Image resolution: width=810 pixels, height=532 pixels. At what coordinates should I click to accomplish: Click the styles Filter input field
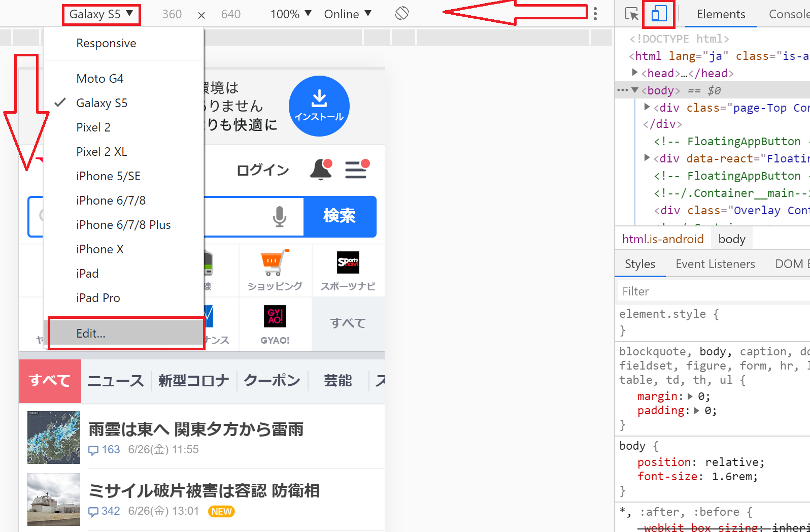tap(713, 291)
